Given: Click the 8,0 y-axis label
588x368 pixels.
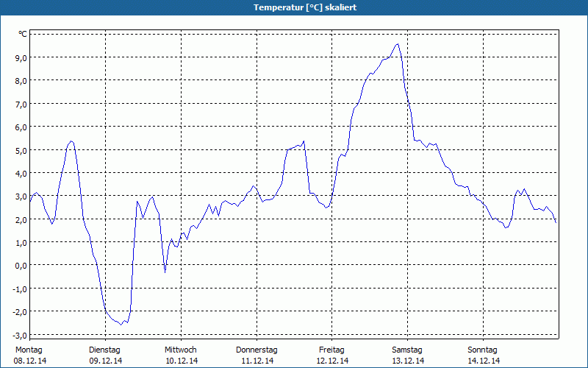Looking at the screenshot, I should pos(21,81).
